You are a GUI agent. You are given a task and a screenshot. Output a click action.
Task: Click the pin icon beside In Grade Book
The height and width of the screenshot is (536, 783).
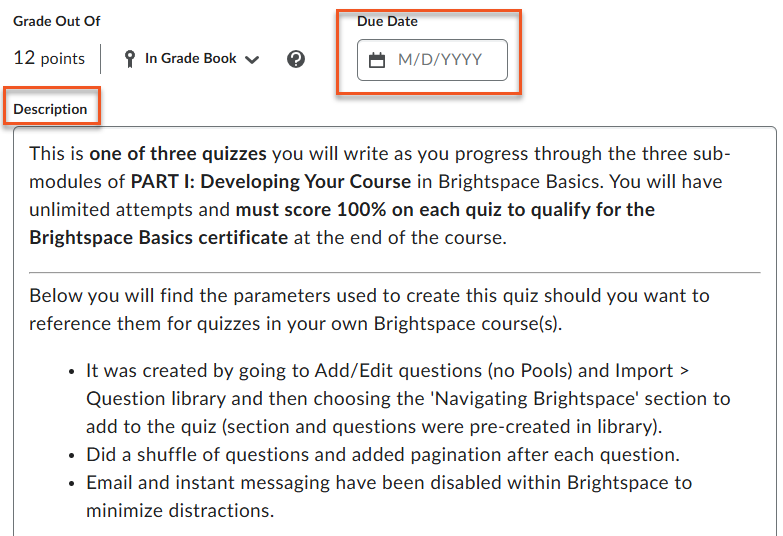tap(129, 59)
